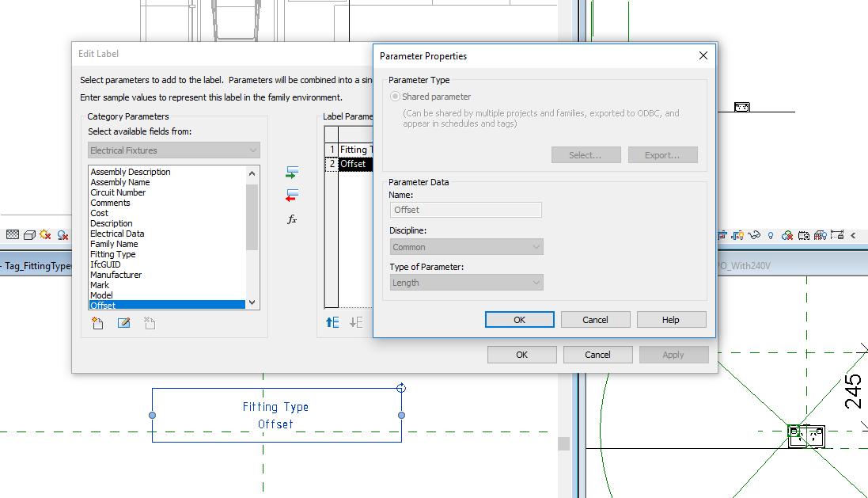The image size is (868, 498).
Task: Click the Shadows off icon
Action: (x=63, y=235)
